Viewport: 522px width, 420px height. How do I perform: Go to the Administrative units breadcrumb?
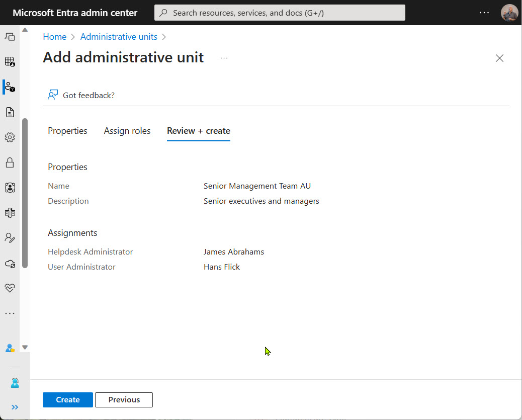119,37
